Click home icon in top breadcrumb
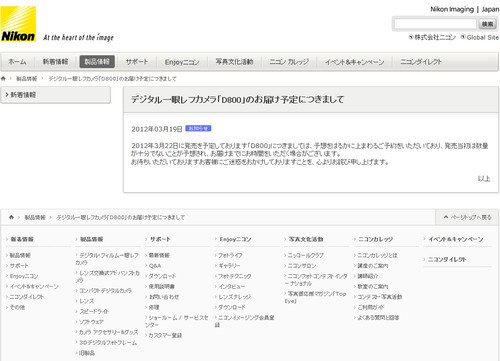Image resolution: width=500 pixels, height=361 pixels. coord(3,79)
